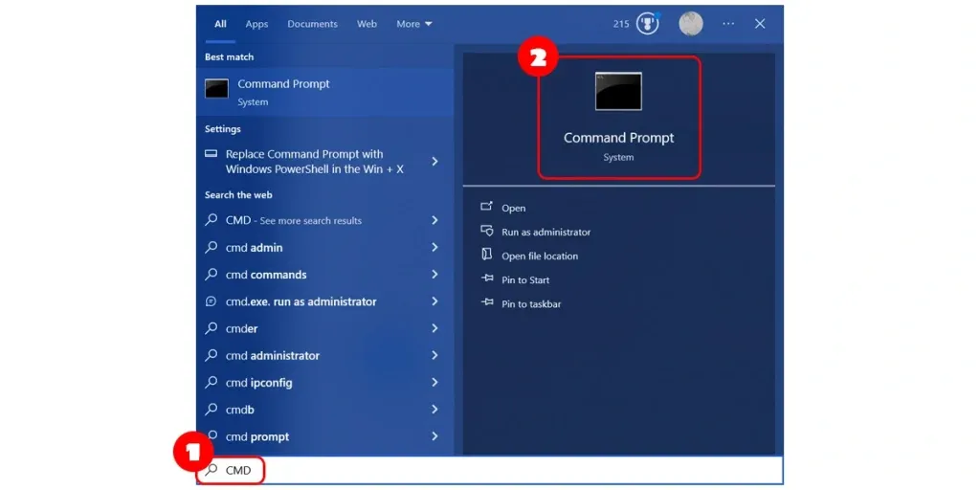980x490 pixels.
Task: Choose Run as administrator
Action: 546,232
